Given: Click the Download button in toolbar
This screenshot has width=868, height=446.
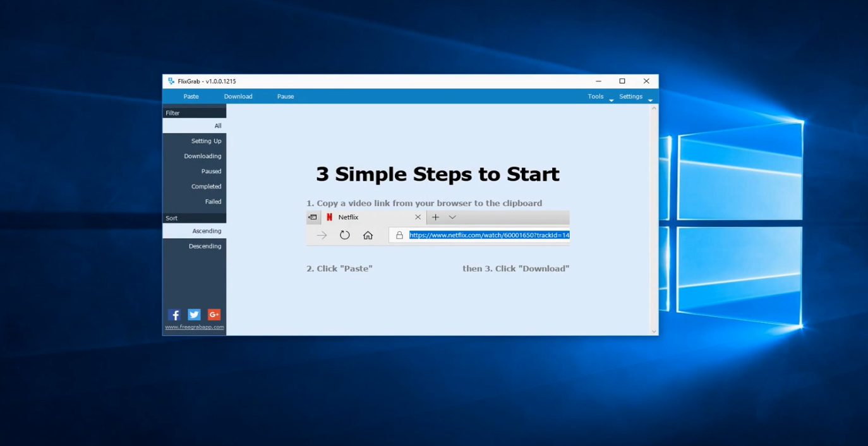Looking at the screenshot, I should [238, 97].
